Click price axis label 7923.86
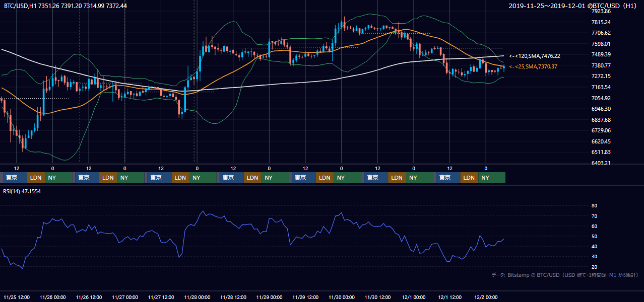Screen dimensions: 644x302 coord(601,11)
